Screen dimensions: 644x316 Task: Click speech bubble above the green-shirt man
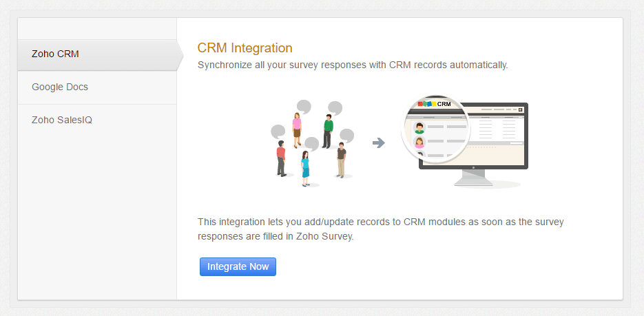(335, 109)
